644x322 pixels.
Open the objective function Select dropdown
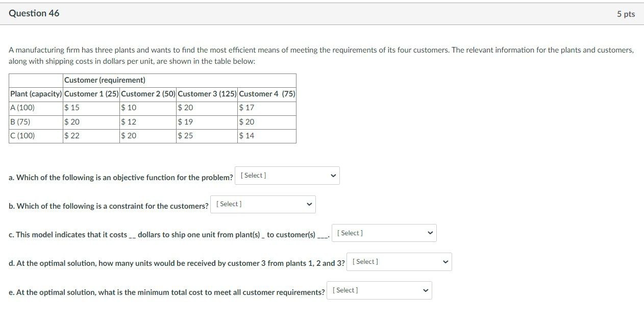click(287, 176)
